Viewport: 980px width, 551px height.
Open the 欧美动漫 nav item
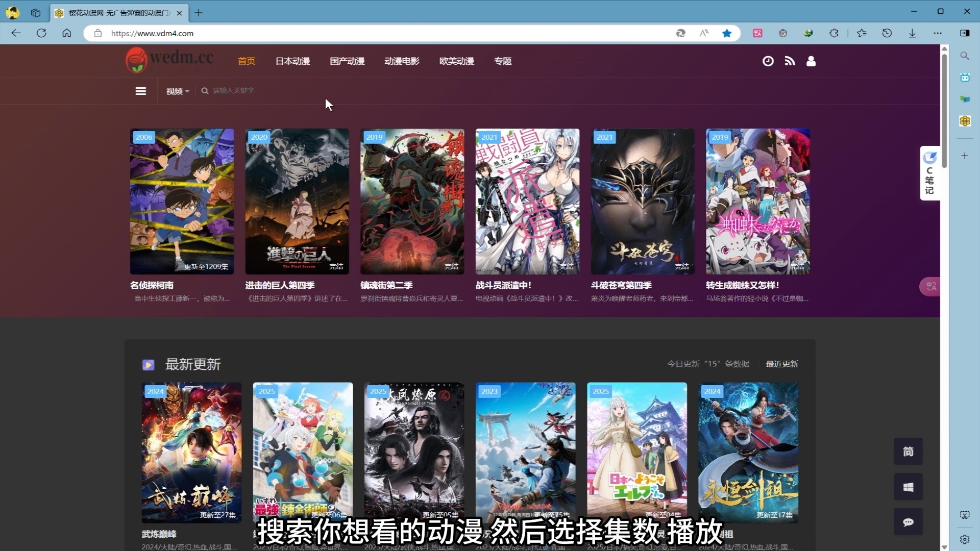point(456,61)
